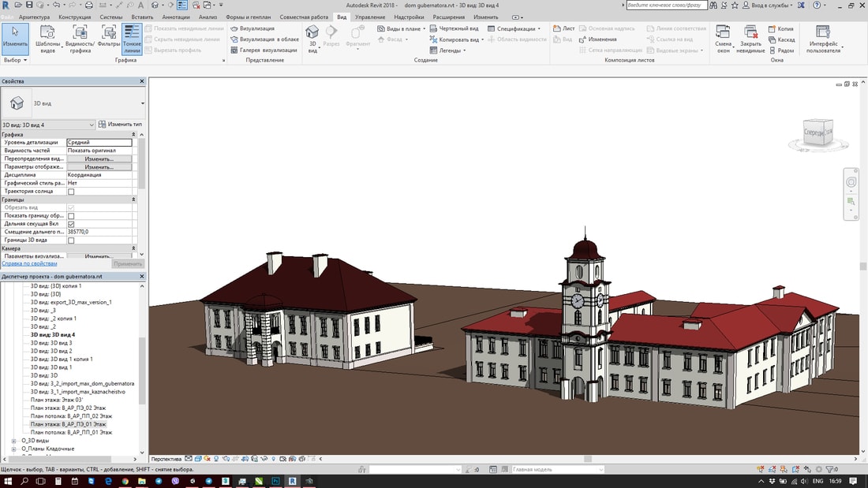Image resolution: width=868 pixels, height=488 pixels.
Task: Enable Границы 3D вида checkbox
Action: [x=71, y=240]
